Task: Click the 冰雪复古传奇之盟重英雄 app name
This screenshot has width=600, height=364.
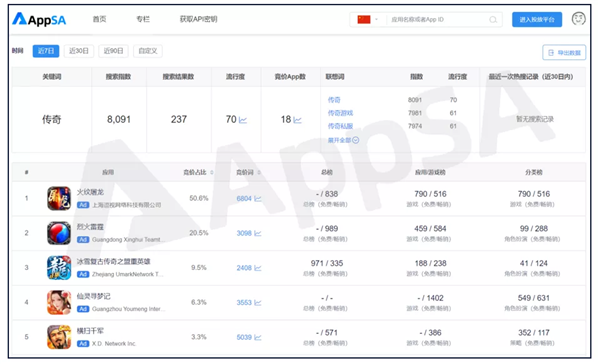Action: tap(113, 261)
